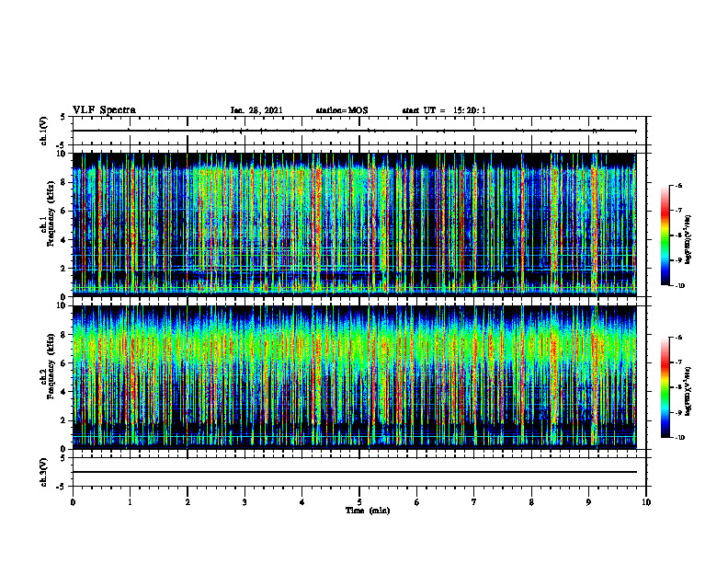Click time axis tick label "4"
This screenshot has width=728, height=563.
pos(302,502)
